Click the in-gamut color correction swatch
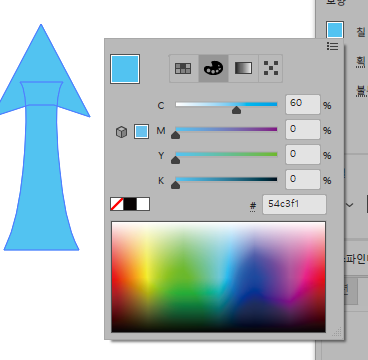 (141, 131)
